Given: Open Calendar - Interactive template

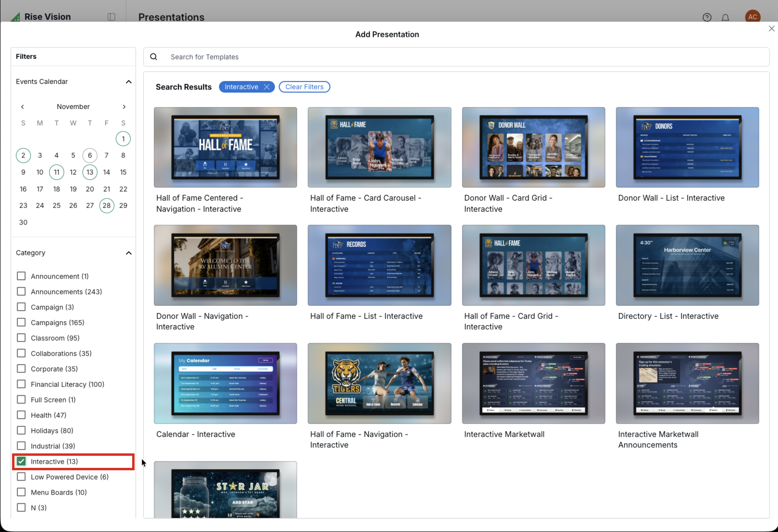Looking at the screenshot, I should click(x=225, y=383).
